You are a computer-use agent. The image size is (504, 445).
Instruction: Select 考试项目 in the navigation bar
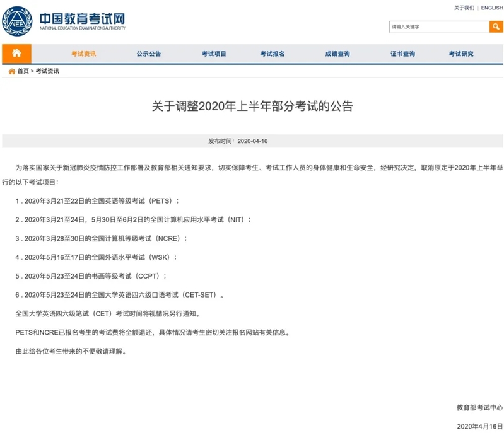pos(214,54)
